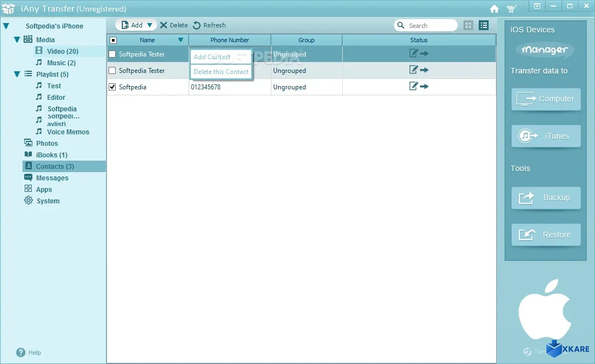Choose Delete this Contact from menu
Screen dimensions: 595x364
coord(221,72)
